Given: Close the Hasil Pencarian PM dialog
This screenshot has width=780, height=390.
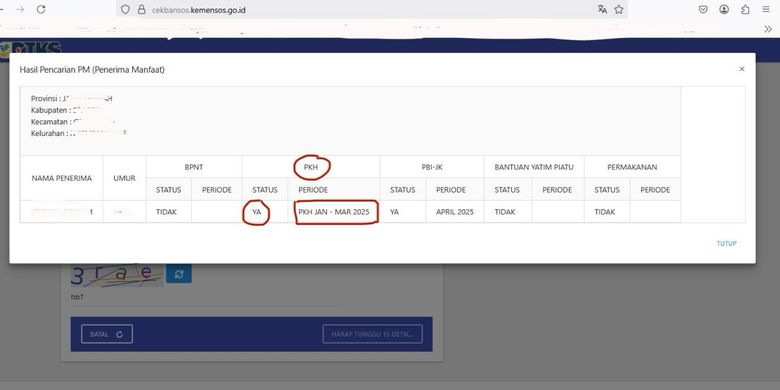Looking at the screenshot, I should click(742, 69).
